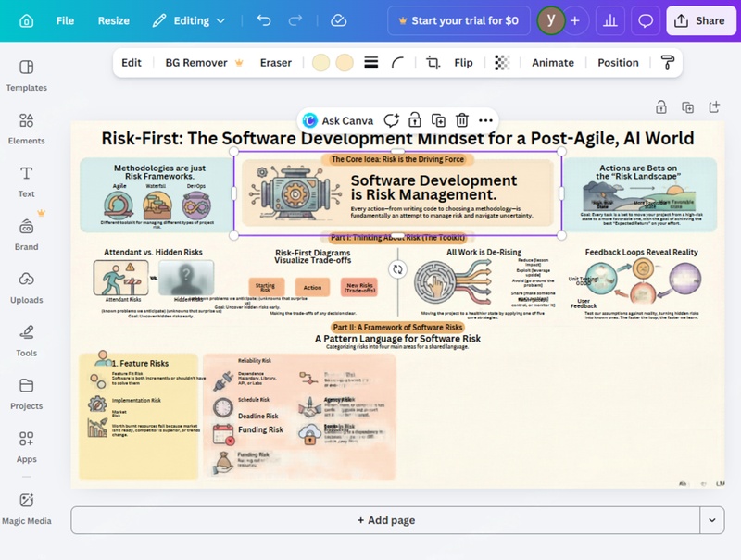Screen dimensions: 741x560
Task: Click the Redo arrow icon
Action: tap(295, 19)
